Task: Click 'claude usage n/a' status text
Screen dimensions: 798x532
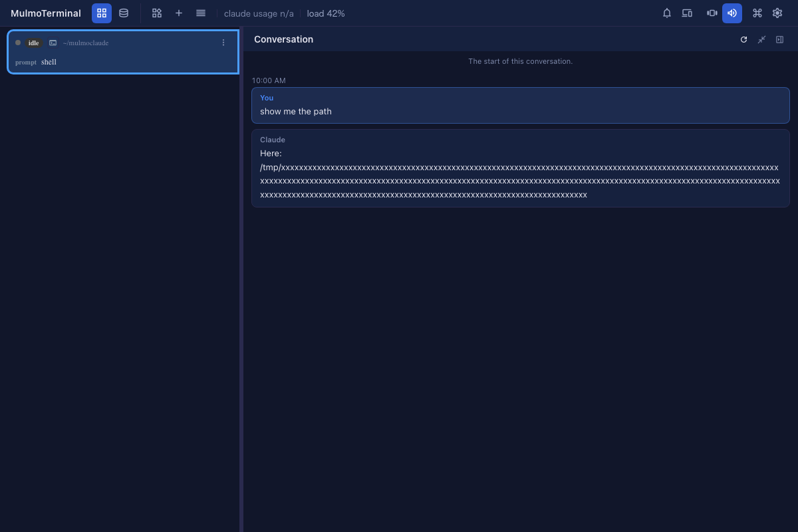Action: pyautogui.click(x=259, y=13)
